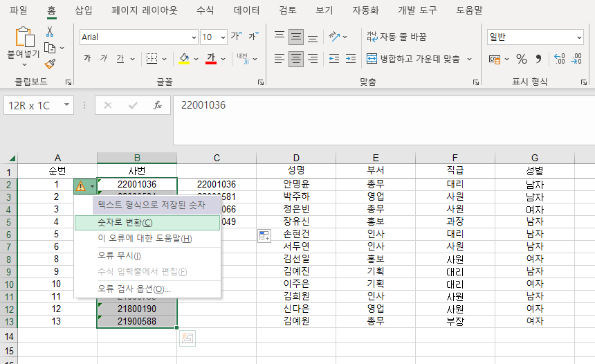Open 오류 검사 옵션 menu item

(147, 289)
